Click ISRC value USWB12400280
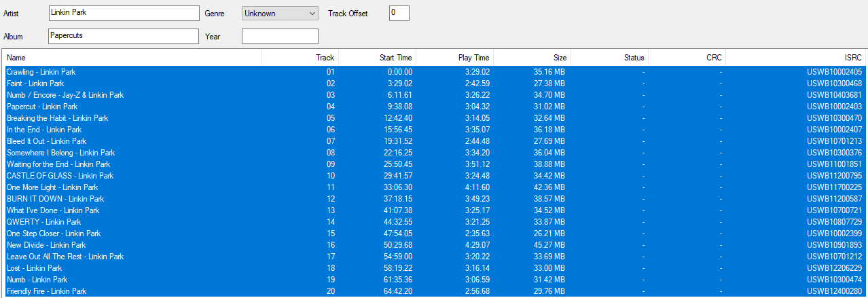This screenshot has height=298, width=868. 834,291
